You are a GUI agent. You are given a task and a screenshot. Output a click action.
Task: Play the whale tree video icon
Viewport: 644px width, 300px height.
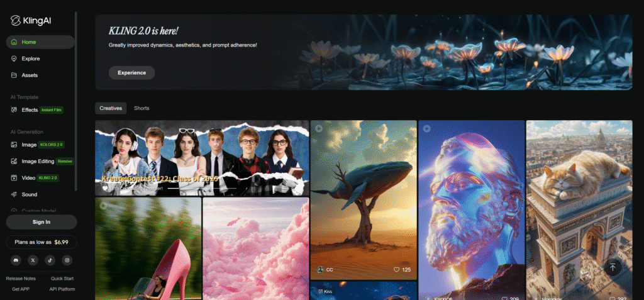(319, 129)
